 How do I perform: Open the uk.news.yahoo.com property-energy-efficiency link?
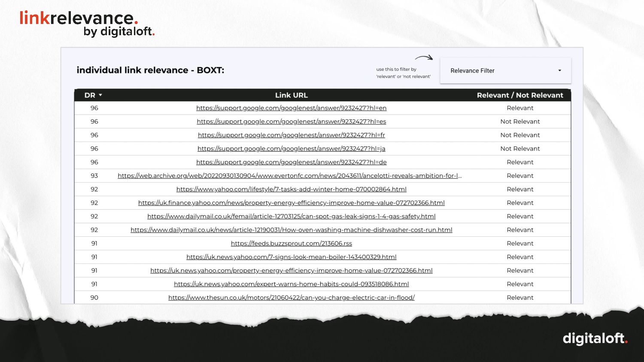pyautogui.click(x=291, y=271)
